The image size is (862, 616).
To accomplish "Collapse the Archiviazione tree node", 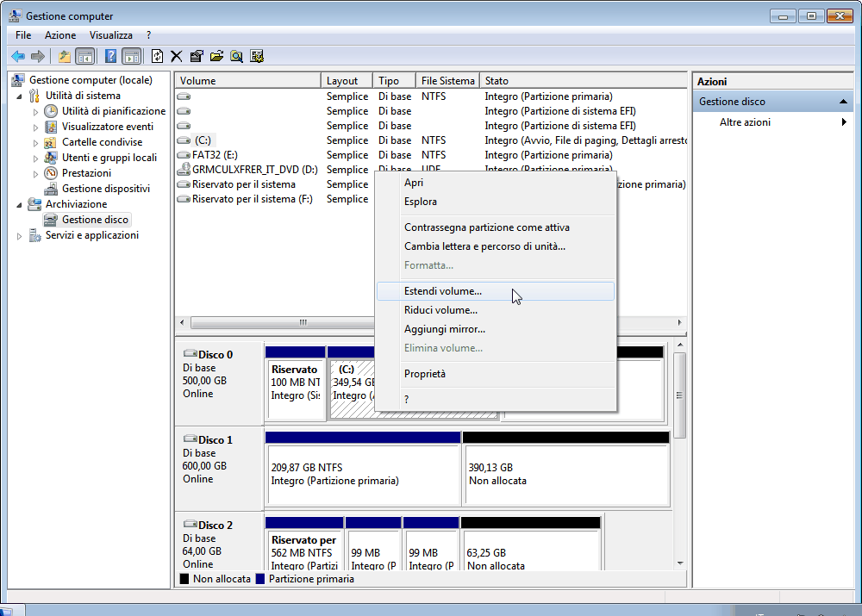I will click(21, 204).
